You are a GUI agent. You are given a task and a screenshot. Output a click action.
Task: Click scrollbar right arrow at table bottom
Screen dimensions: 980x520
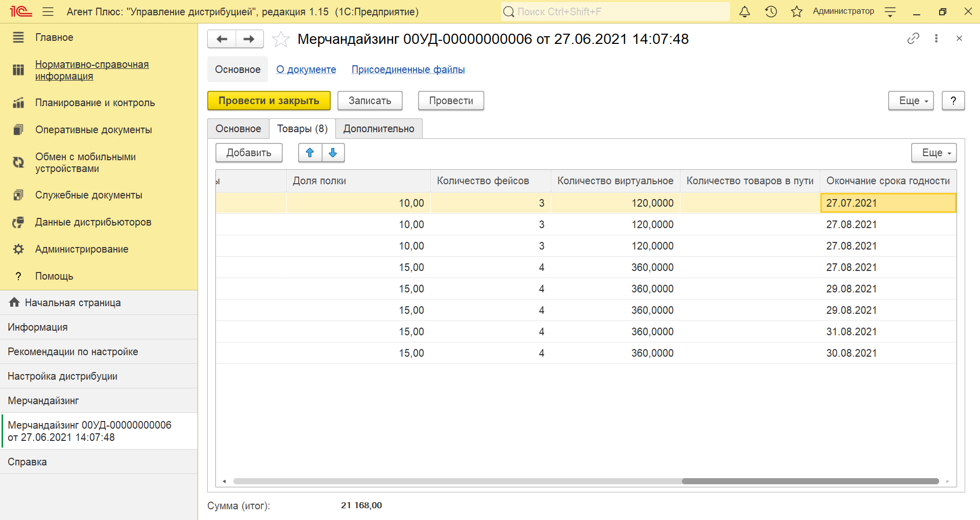tap(947, 481)
